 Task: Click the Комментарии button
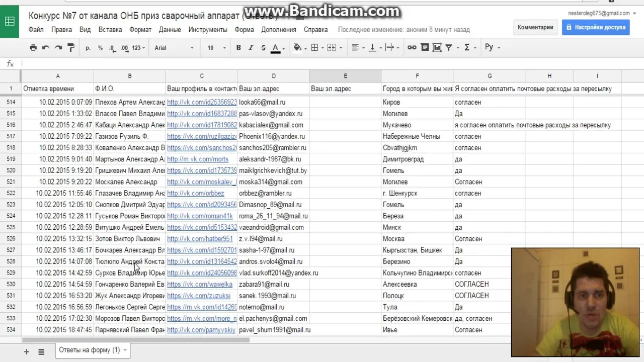point(535,27)
